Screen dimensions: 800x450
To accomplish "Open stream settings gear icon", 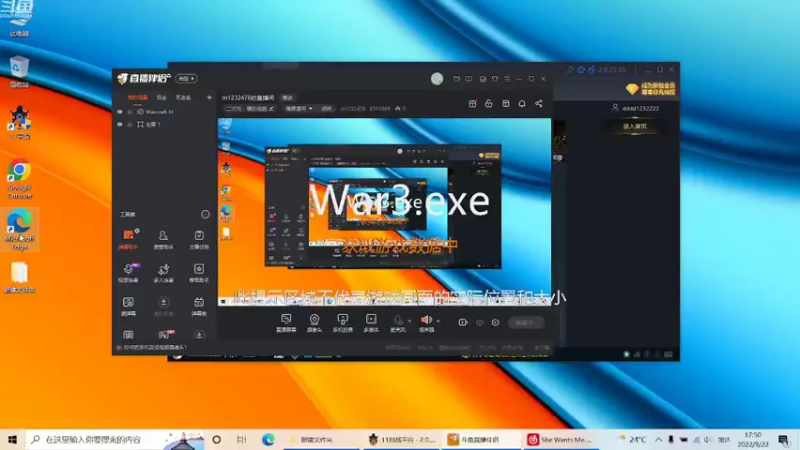I will [495, 322].
